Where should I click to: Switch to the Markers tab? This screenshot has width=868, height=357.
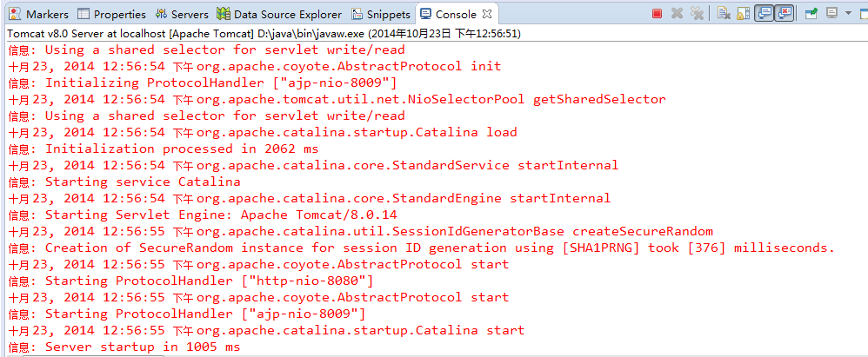tap(39, 15)
